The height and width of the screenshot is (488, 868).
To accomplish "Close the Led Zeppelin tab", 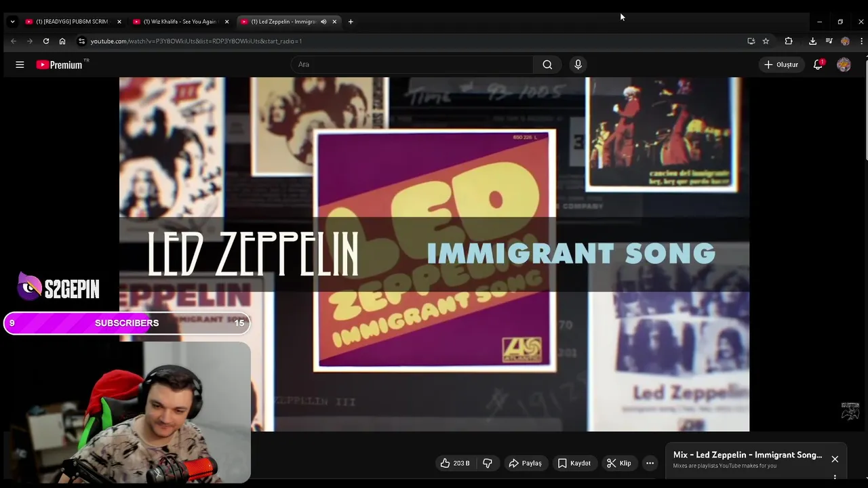I will click(x=334, y=22).
